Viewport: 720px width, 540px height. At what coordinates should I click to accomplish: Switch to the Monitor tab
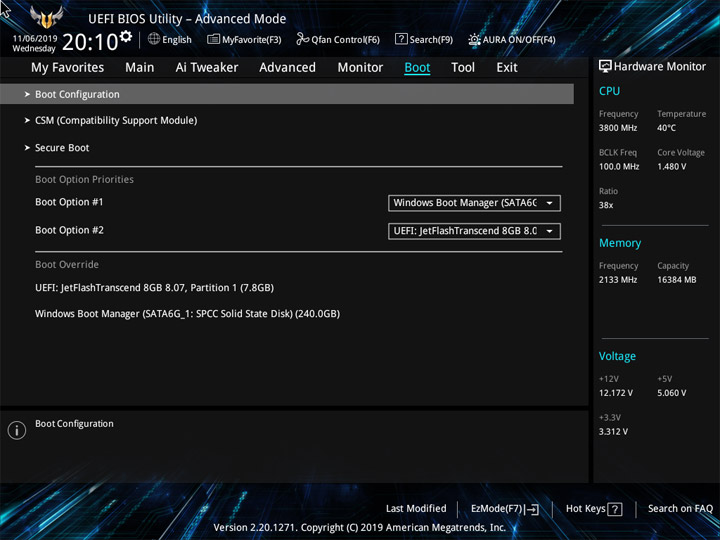click(x=360, y=68)
